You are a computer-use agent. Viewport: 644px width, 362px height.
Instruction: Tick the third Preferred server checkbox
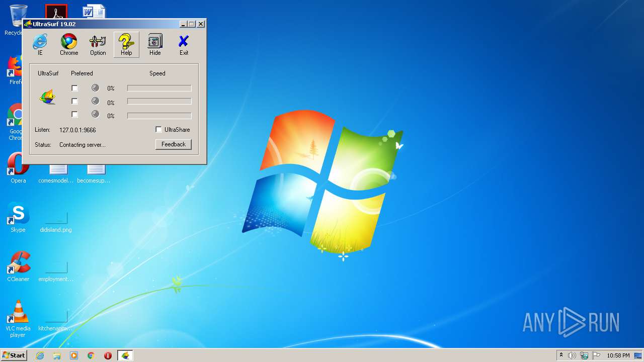pyautogui.click(x=74, y=114)
